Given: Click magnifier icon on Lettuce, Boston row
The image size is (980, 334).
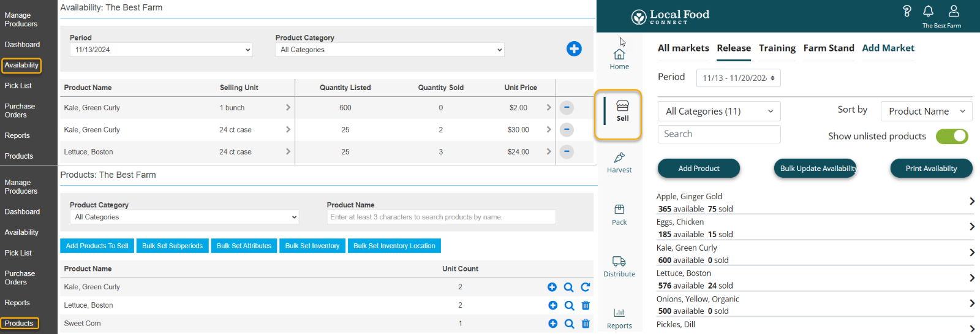Looking at the screenshot, I should point(569,305).
